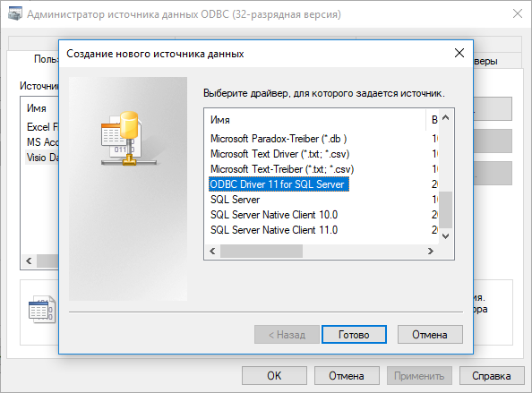Image resolution: width=532 pixels, height=393 pixels.
Task: Click the data source table icon at bottom left
Action: coord(42,310)
